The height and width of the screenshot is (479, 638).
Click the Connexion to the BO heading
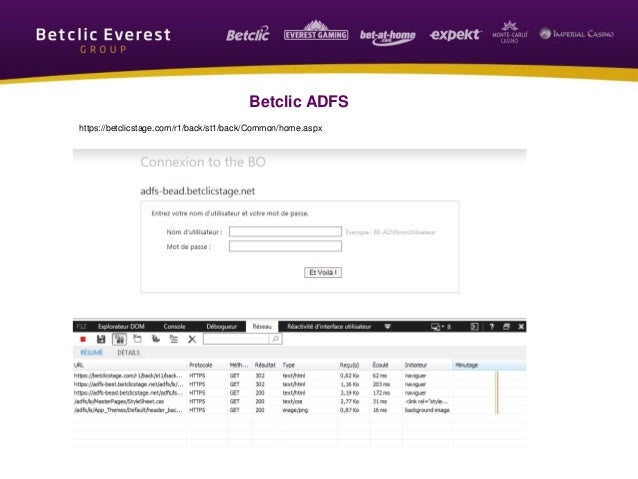tap(203, 162)
